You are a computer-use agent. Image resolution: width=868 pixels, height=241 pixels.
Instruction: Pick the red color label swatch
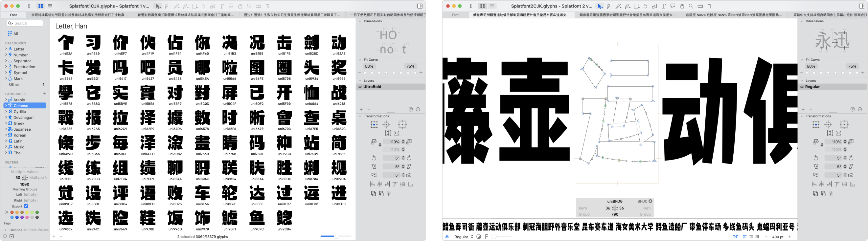12,212
